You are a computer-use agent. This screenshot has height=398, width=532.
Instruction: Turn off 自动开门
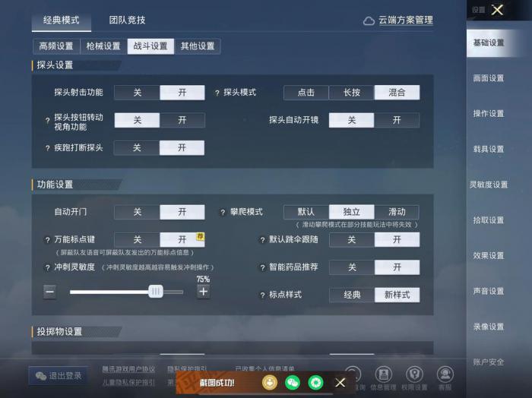click(137, 212)
